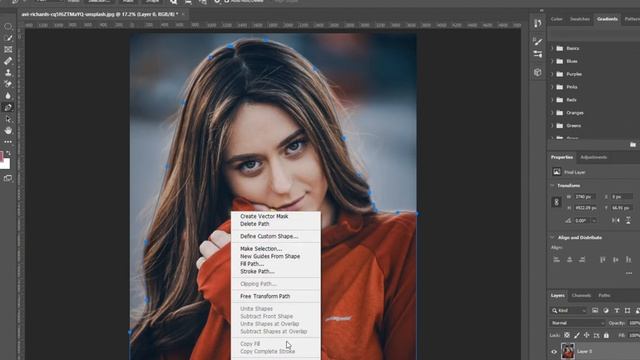This screenshot has height=360, width=640.
Task: Expand the Oranges gradient folder
Action: 552,113
